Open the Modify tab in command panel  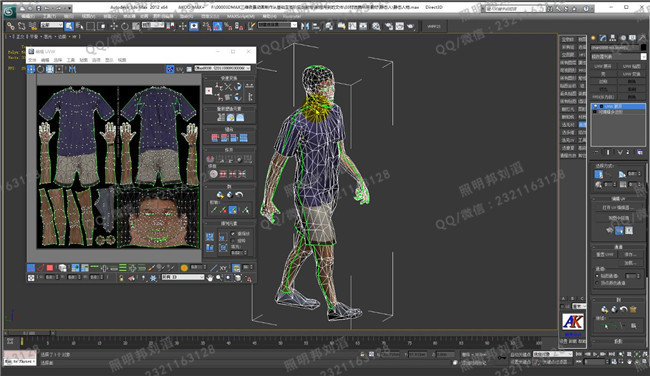point(603,38)
